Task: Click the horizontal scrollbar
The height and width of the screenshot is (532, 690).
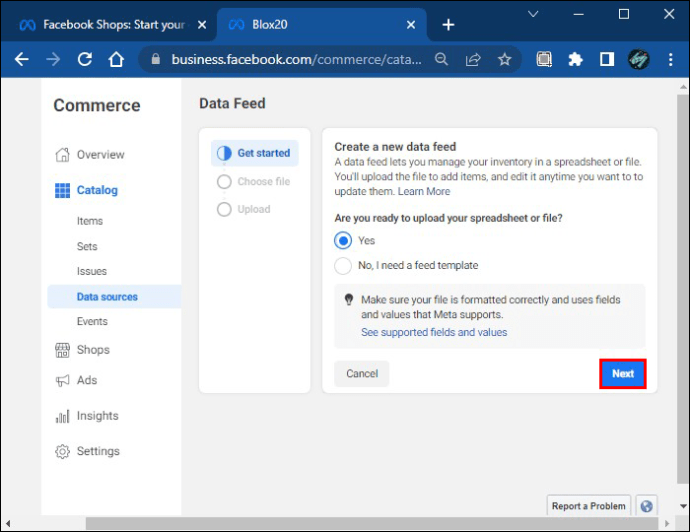Action: (x=372, y=524)
